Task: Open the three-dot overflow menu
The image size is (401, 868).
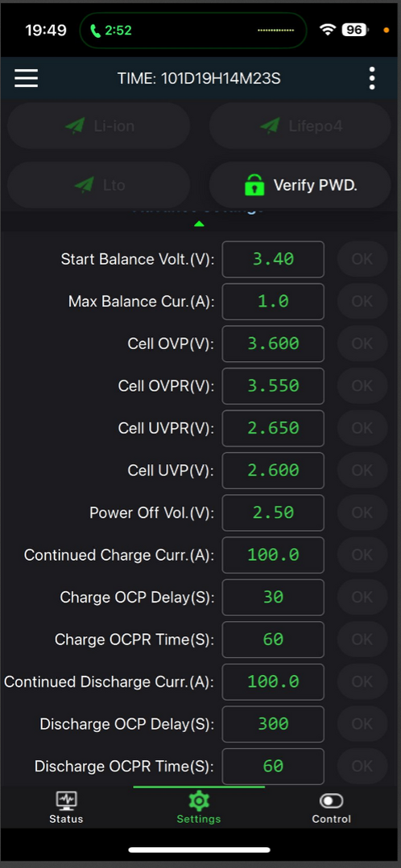Action: pyautogui.click(x=372, y=78)
